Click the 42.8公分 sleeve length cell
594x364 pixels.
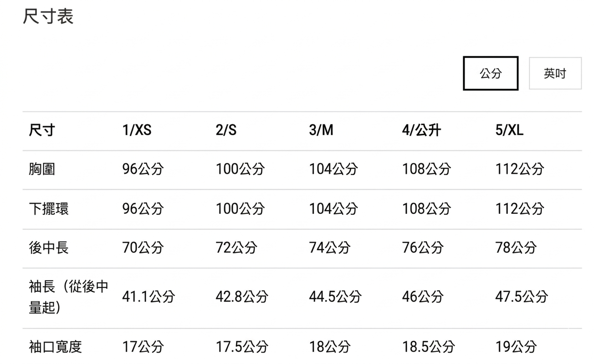pyautogui.click(x=242, y=297)
